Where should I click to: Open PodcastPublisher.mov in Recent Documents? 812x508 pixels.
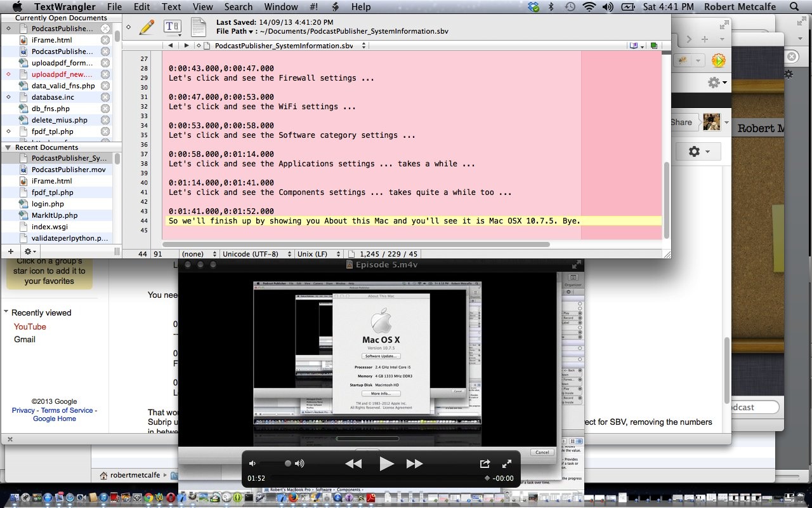69,170
